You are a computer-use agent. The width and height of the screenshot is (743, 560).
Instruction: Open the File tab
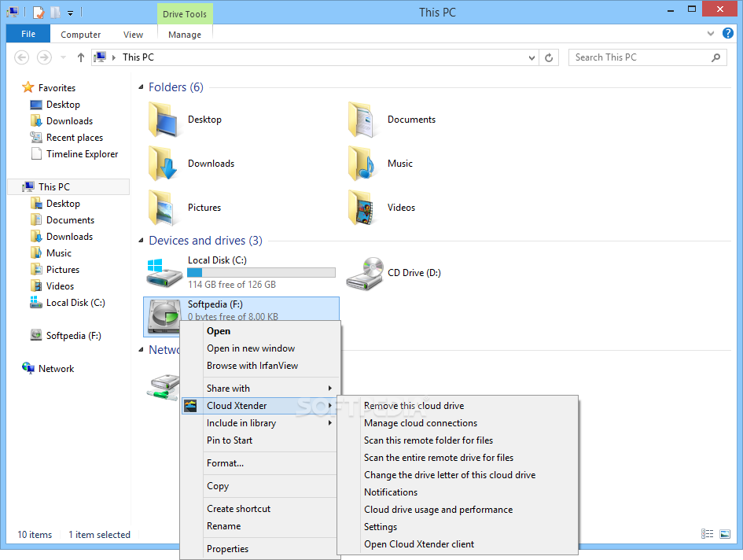point(28,34)
